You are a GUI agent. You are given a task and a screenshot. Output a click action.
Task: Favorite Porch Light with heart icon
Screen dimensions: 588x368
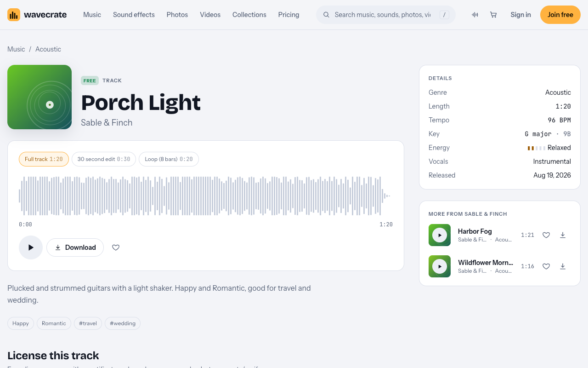click(x=116, y=247)
